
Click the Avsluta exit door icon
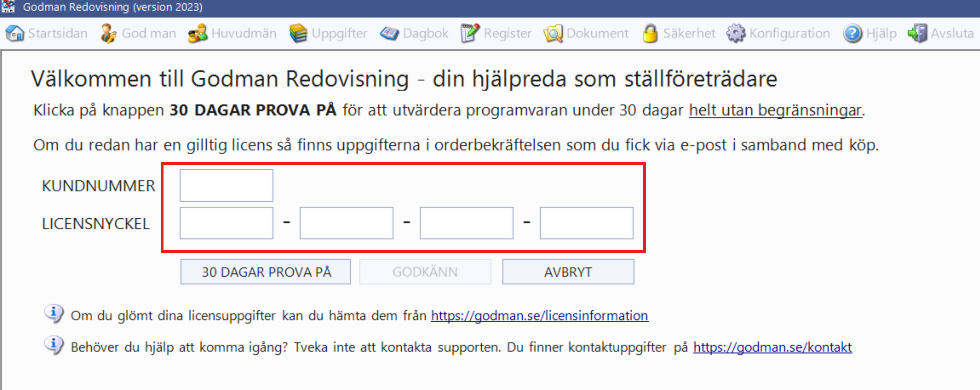[x=917, y=33]
